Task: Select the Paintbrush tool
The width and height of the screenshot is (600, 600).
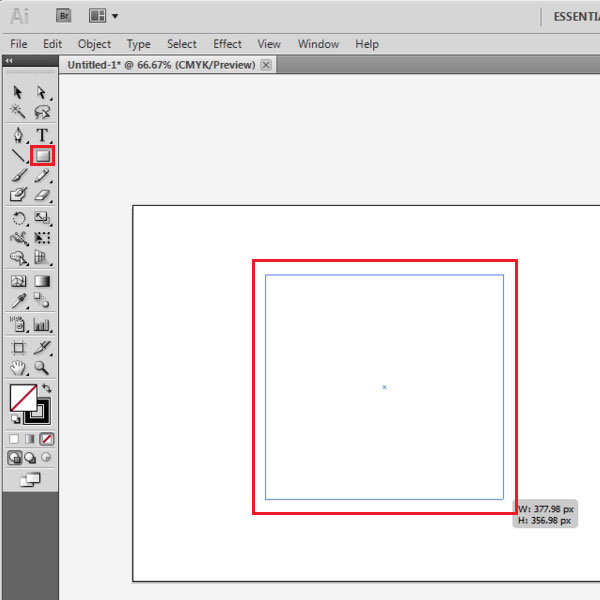Action: click(18, 175)
